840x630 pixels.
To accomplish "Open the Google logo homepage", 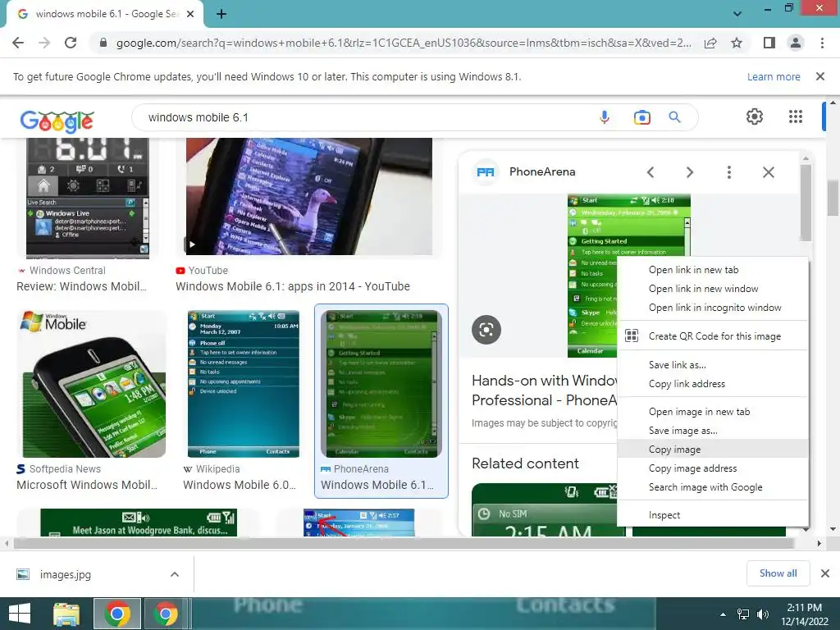I will (x=57, y=121).
